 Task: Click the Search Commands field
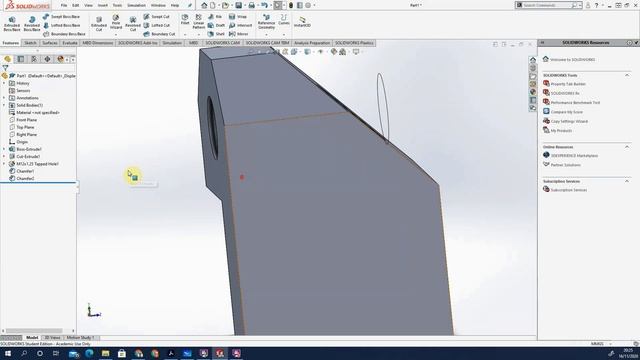(x=547, y=5)
